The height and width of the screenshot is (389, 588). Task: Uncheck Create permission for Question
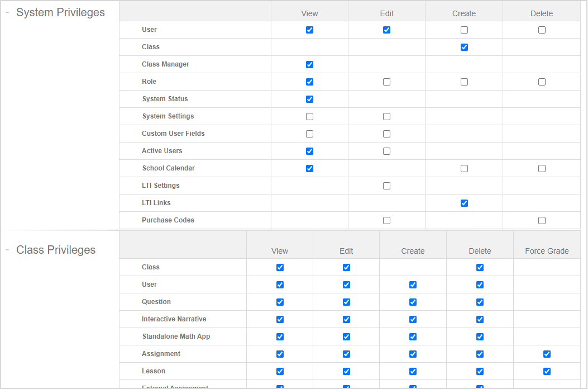[x=413, y=302]
